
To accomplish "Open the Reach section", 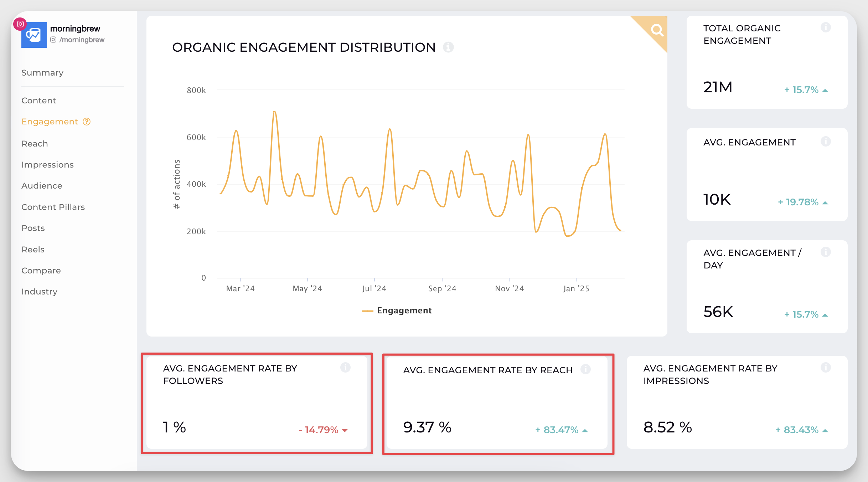I will (35, 144).
